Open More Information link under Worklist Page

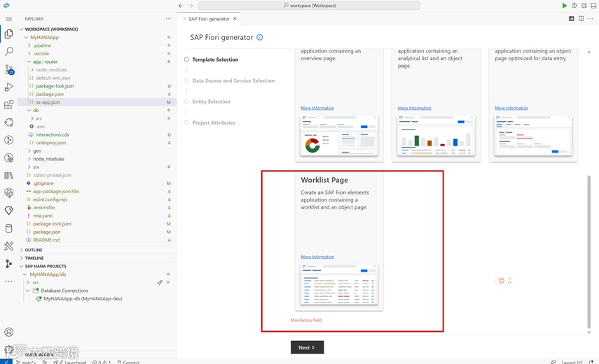(x=317, y=257)
